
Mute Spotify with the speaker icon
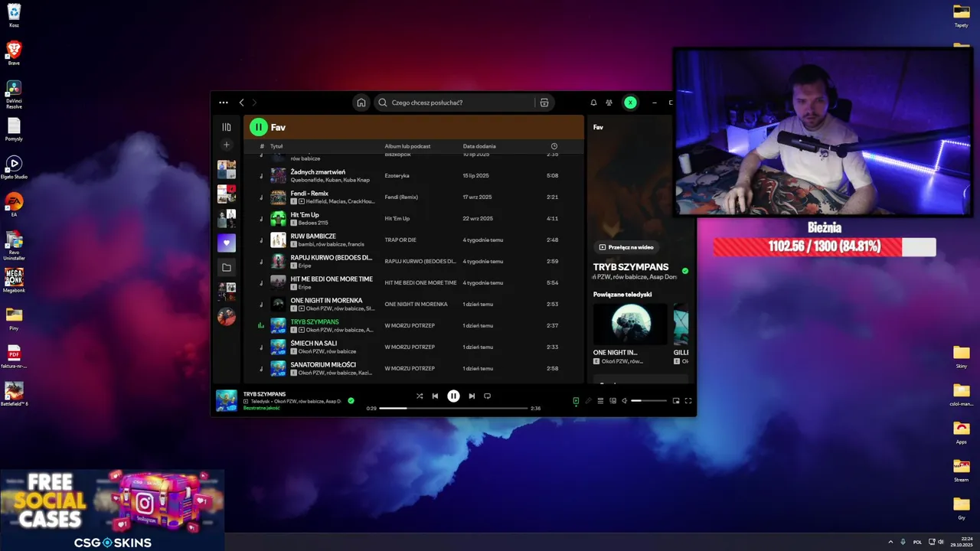[x=624, y=400]
